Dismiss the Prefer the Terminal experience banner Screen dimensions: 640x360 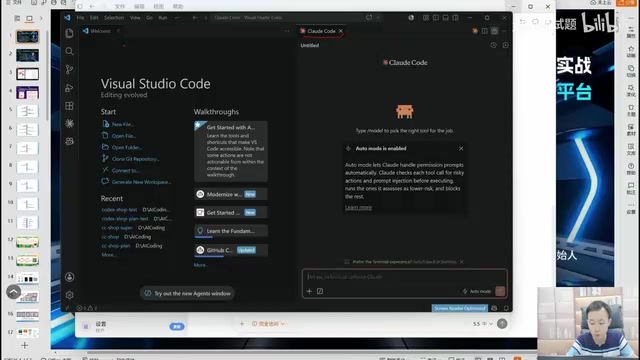click(x=462, y=262)
